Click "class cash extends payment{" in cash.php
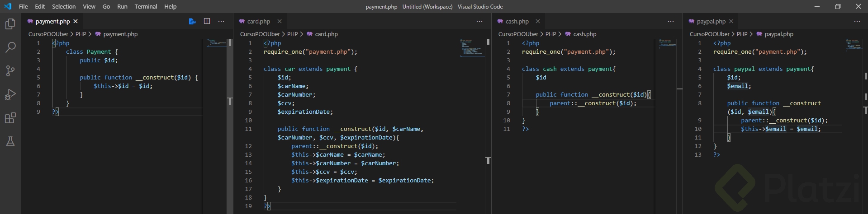This screenshot has height=214, width=868. coord(569,69)
